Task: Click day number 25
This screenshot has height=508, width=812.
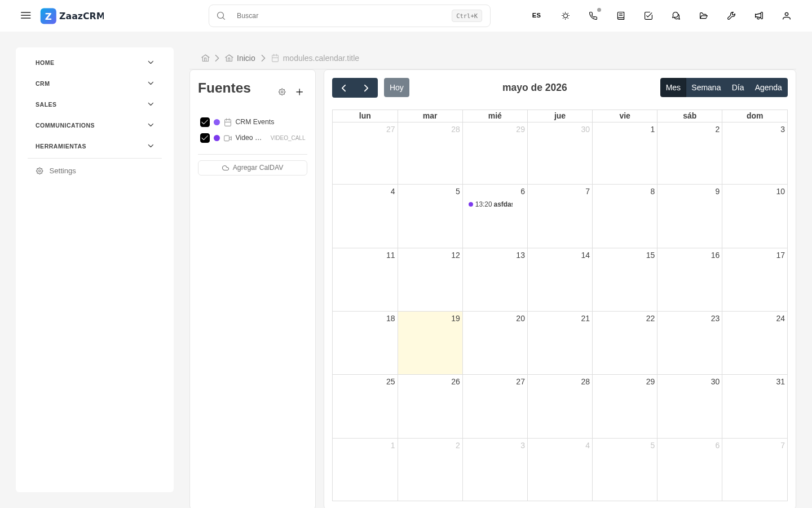Action: [x=391, y=382]
